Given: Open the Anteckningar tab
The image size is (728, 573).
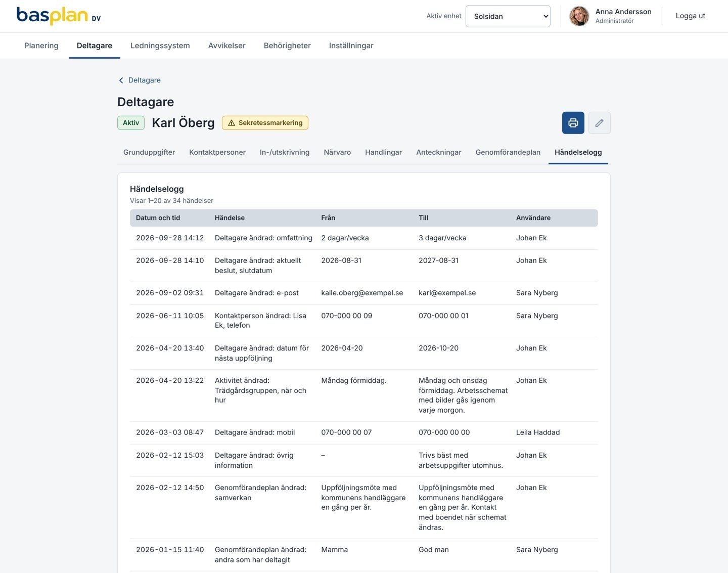Looking at the screenshot, I should [x=439, y=152].
